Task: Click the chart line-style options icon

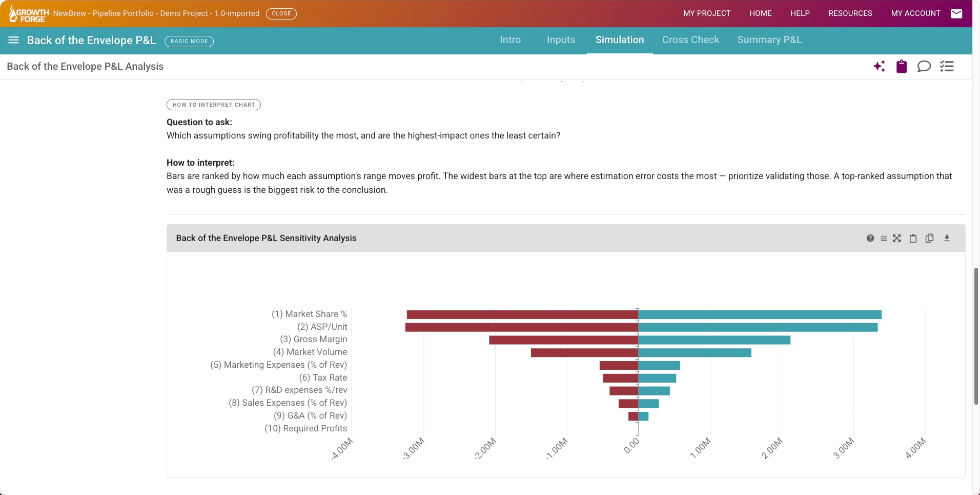Action: [x=884, y=238]
